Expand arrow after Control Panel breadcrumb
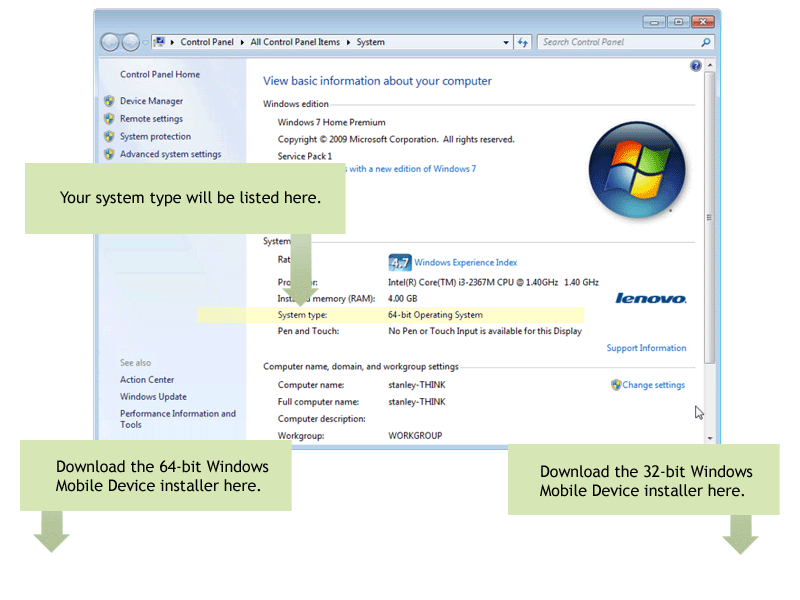Viewport: 800px width, 600px height. point(242,42)
